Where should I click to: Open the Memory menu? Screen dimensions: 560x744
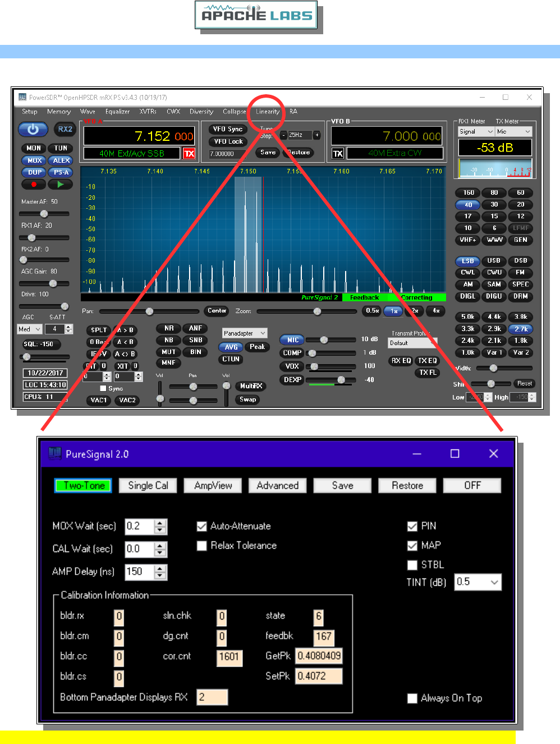coord(59,112)
